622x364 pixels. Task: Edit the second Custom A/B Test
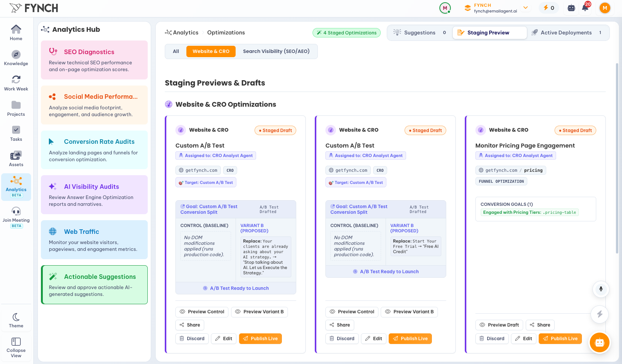coord(374,339)
